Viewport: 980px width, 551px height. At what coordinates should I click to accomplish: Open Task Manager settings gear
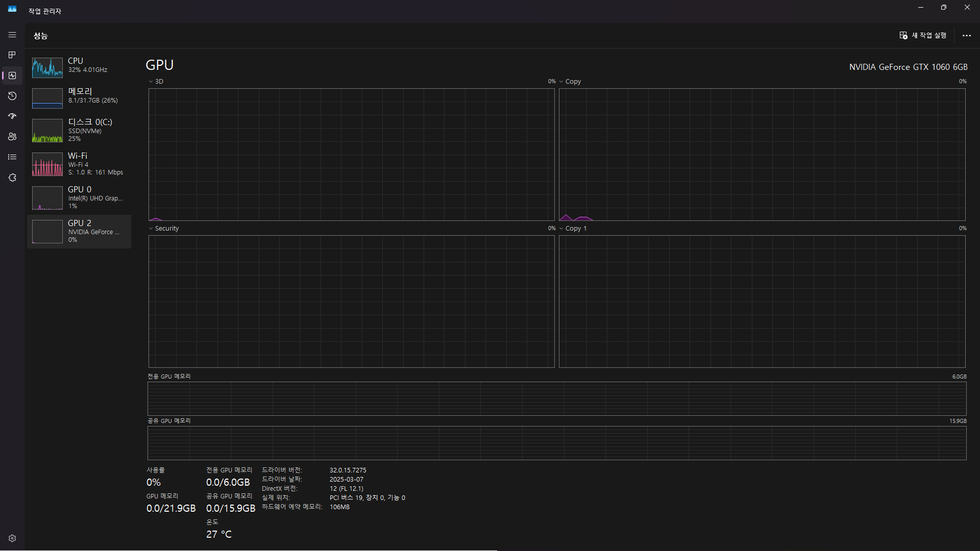[12, 538]
